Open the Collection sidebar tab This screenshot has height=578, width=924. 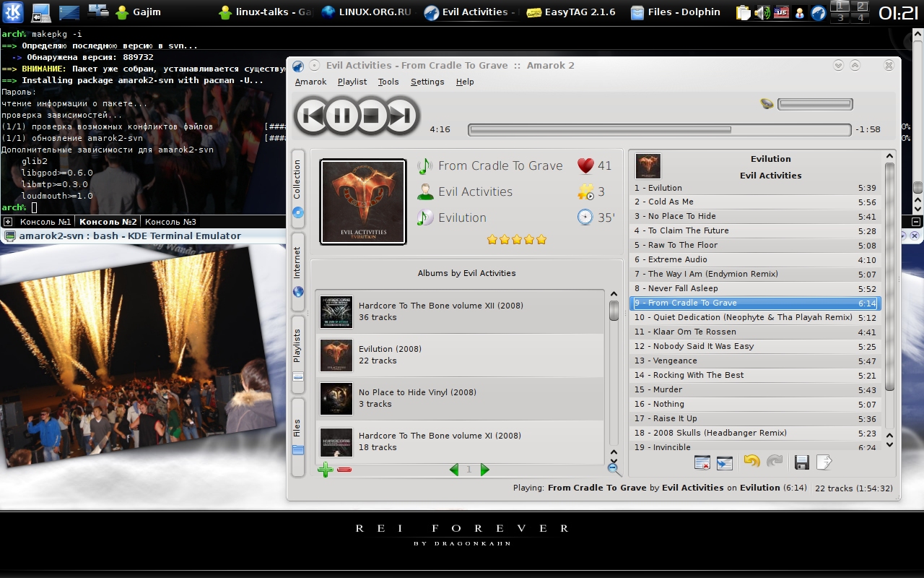coord(297,188)
